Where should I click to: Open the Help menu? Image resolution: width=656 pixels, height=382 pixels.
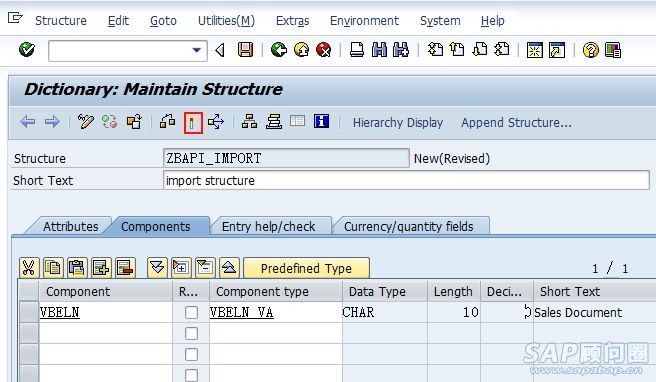[x=492, y=21]
